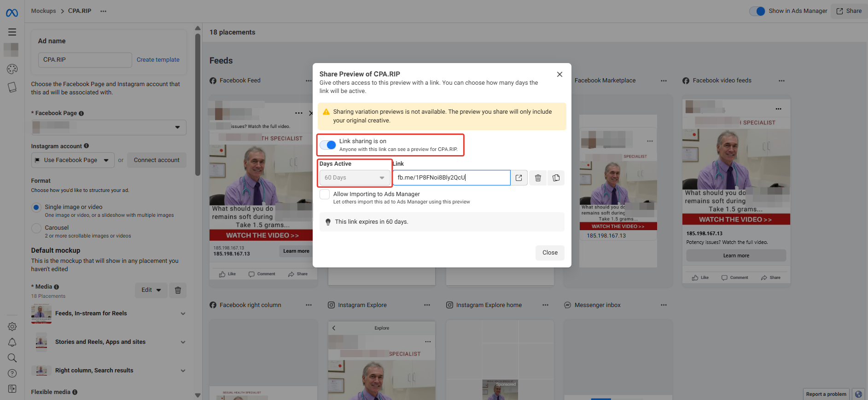Turn off Link sharing toggle
868x400 pixels.
pyautogui.click(x=328, y=145)
